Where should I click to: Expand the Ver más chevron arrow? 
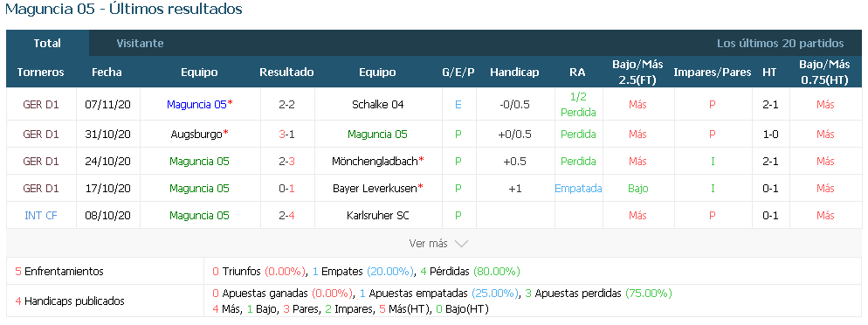point(461,244)
